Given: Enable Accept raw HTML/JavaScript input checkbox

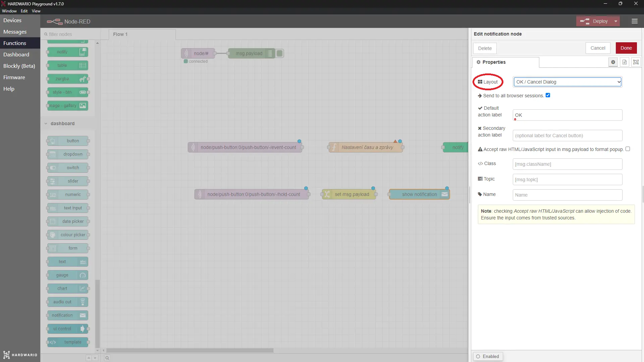Looking at the screenshot, I should click(628, 149).
